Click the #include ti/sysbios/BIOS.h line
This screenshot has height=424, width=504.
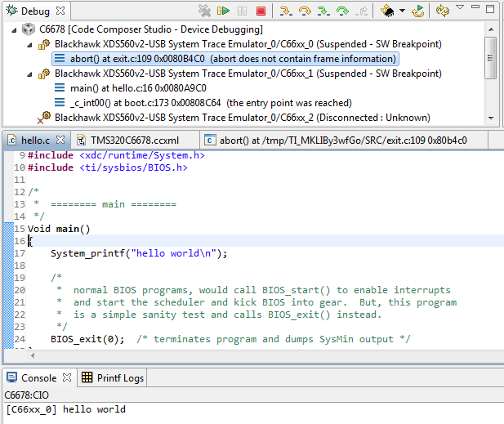pos(108,167)
